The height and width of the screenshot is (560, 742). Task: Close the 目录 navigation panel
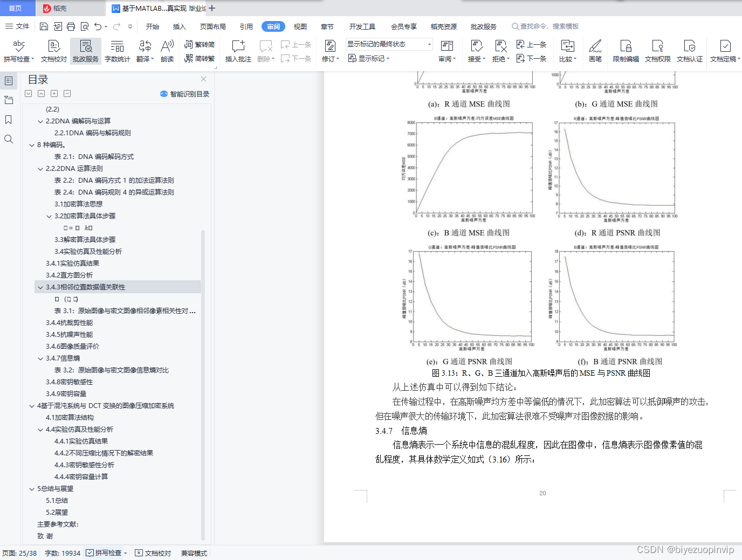(203, 79)
